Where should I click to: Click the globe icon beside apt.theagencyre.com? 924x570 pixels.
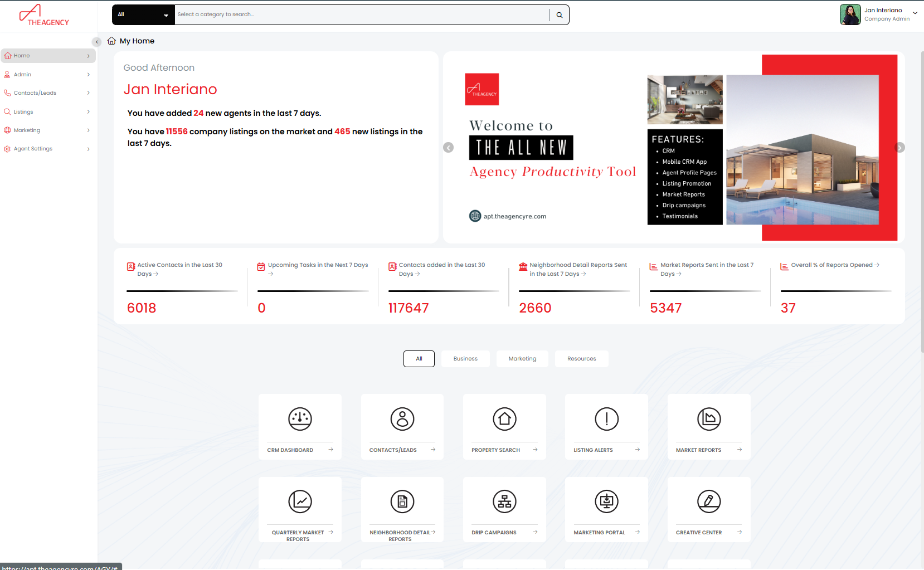click(475, 216)
